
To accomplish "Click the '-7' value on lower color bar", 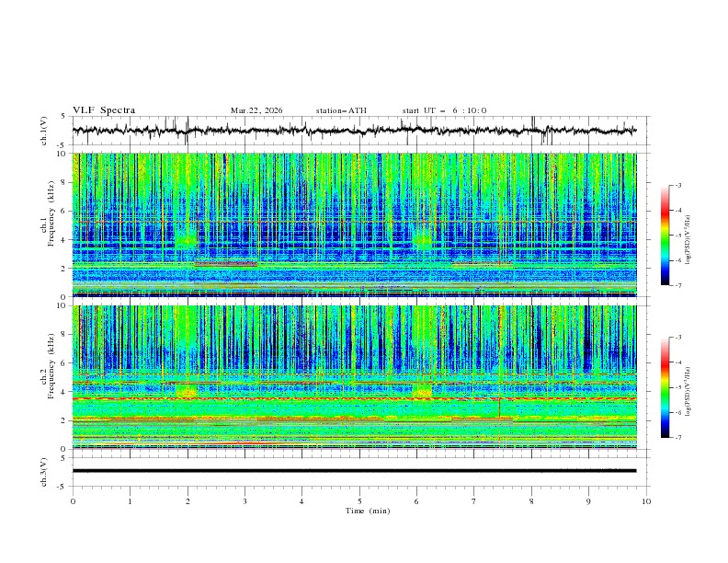I will 677,437.
